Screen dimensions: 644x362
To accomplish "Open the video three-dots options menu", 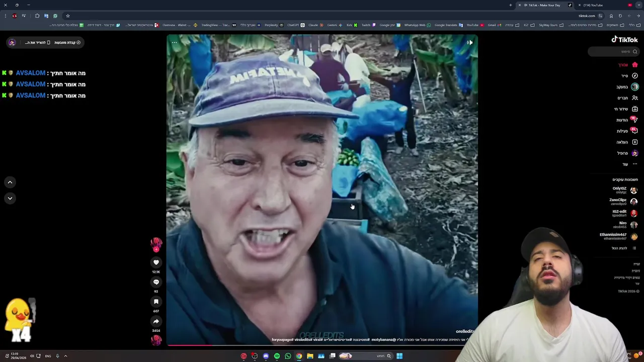I will pos(174,43).
